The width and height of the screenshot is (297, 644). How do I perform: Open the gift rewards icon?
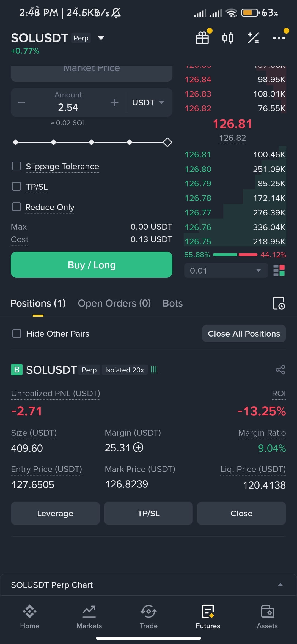tap(202, 38)
